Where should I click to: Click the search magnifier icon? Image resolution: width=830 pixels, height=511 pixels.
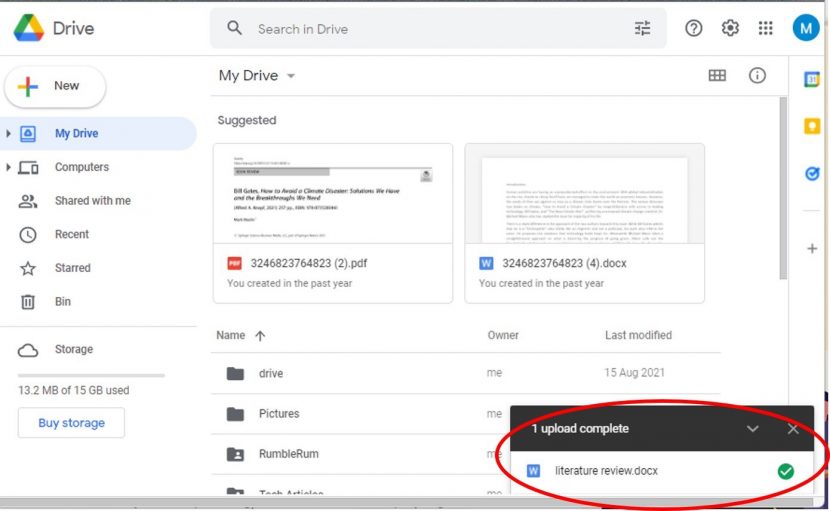[234, 28]
